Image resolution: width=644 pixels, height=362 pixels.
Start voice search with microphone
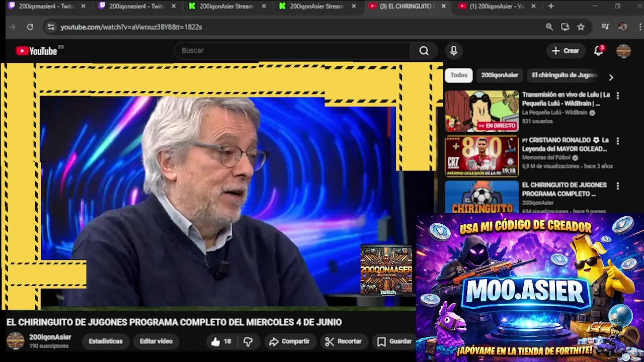453,51
